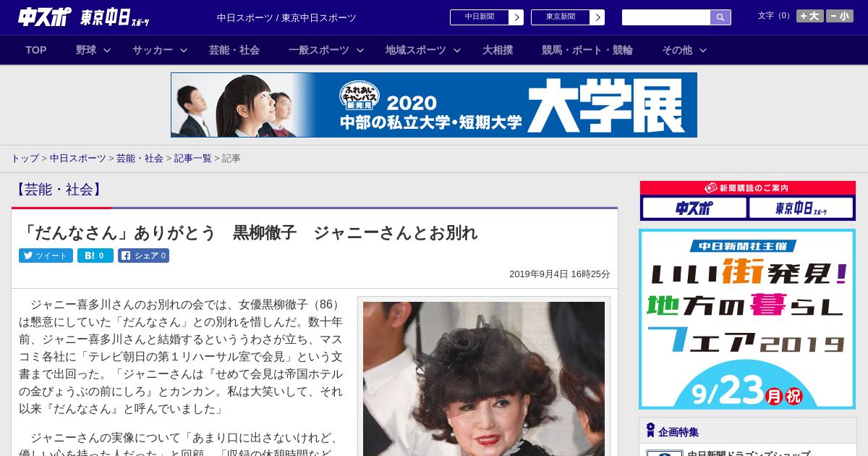The width and height of the screenshot is (868, 456).
Task: Go to TOP in navigation bar
Action: click(36, 50)
